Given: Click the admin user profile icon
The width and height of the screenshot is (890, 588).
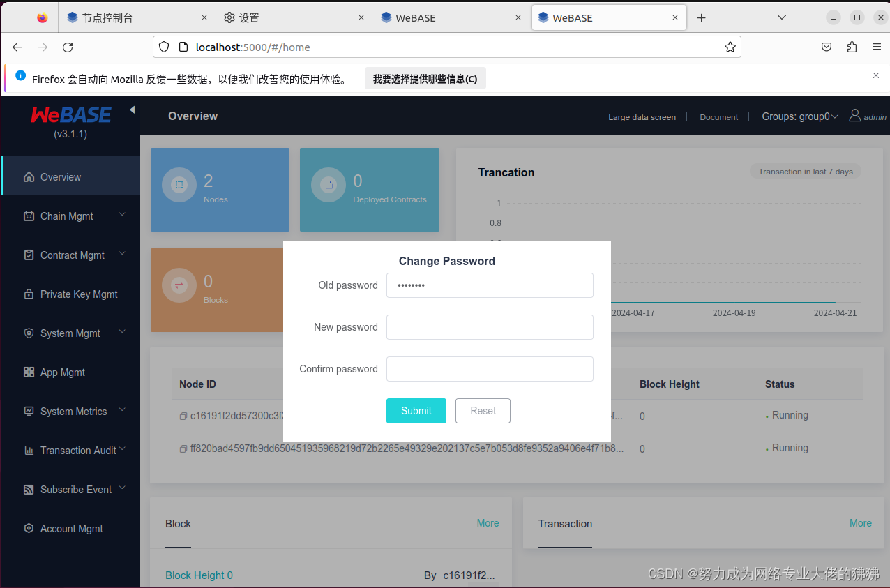Looking at the screenshot, I should (x=854, y=116).
